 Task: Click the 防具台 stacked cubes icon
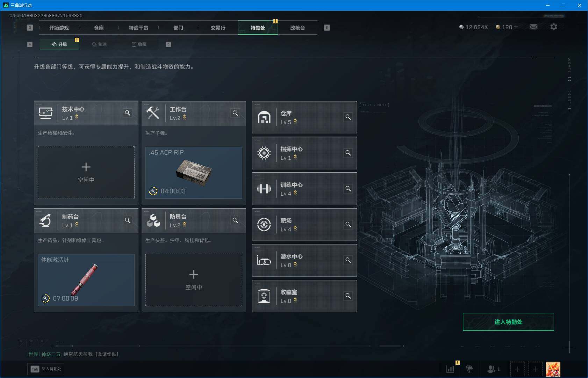(153, 220)
